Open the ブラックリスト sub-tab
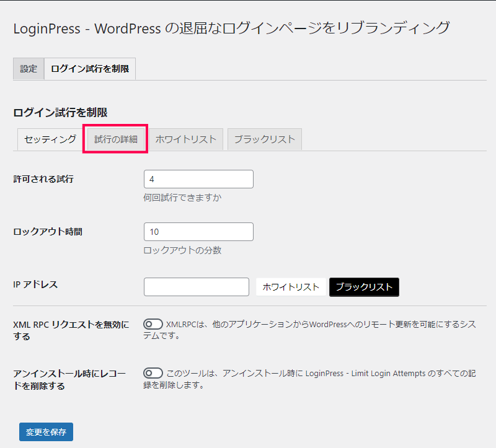 (265, 139)
